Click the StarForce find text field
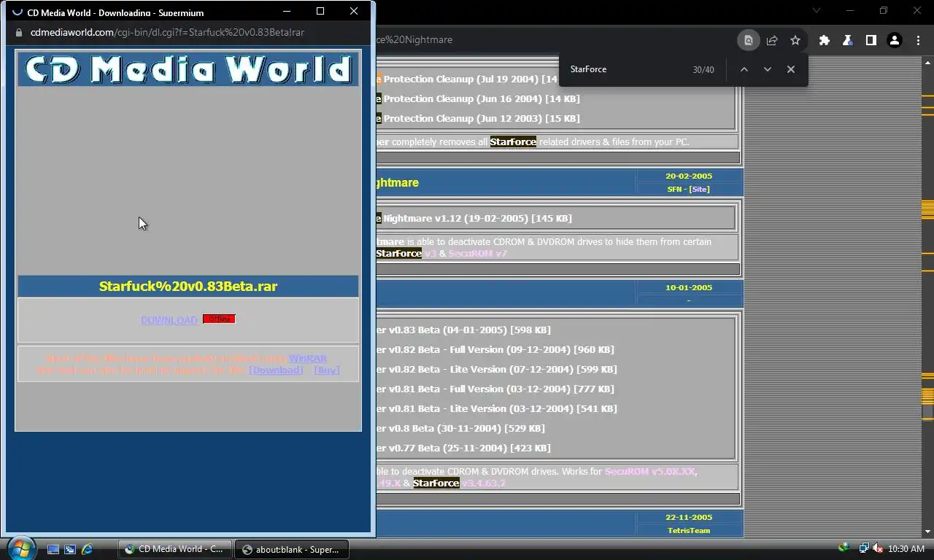Screen dimensions: 934x560 [628, 69]
